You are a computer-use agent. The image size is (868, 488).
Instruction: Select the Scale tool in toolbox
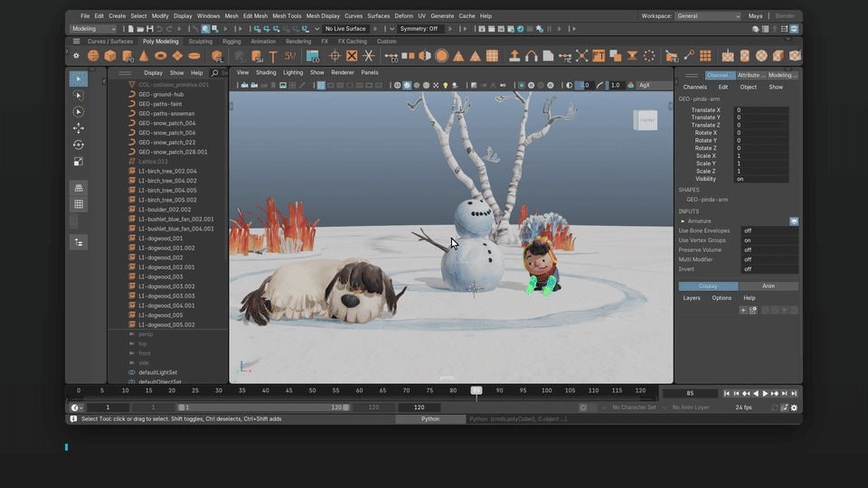[x=78, y=162]
